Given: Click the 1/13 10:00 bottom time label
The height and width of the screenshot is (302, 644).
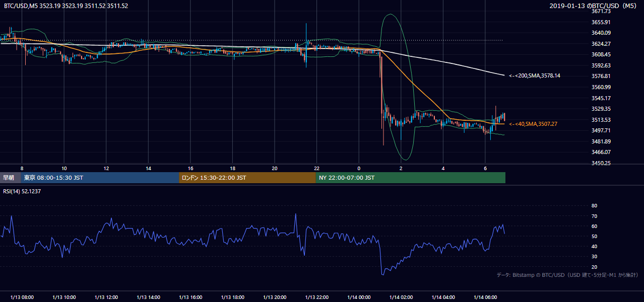Looking at the screenshot, I should [64, 297].
